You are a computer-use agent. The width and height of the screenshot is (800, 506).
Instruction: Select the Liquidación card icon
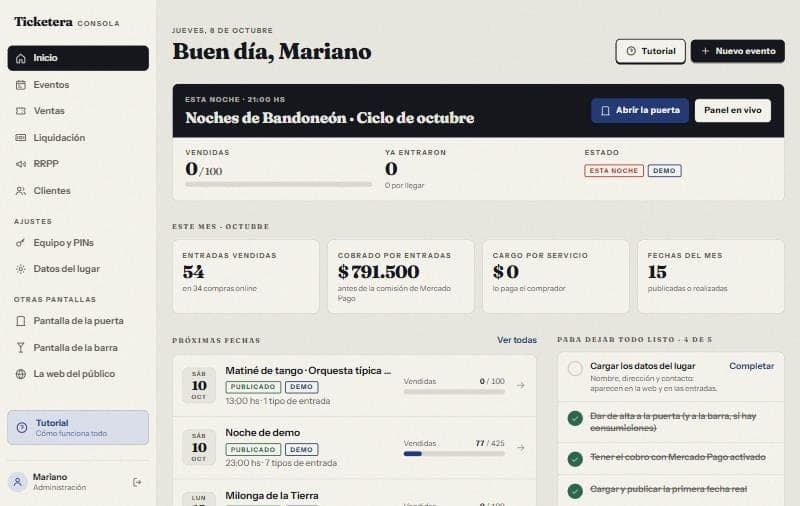[21, 138]
